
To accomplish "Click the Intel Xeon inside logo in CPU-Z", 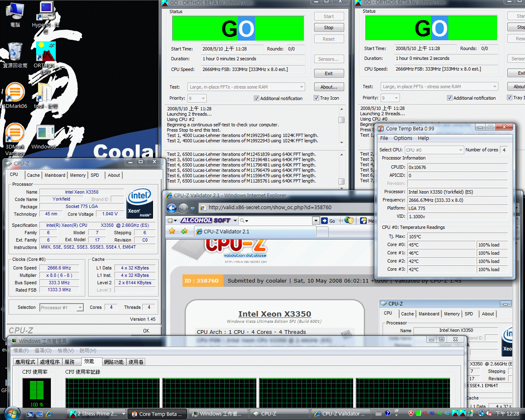I will (x=140, y=203).
